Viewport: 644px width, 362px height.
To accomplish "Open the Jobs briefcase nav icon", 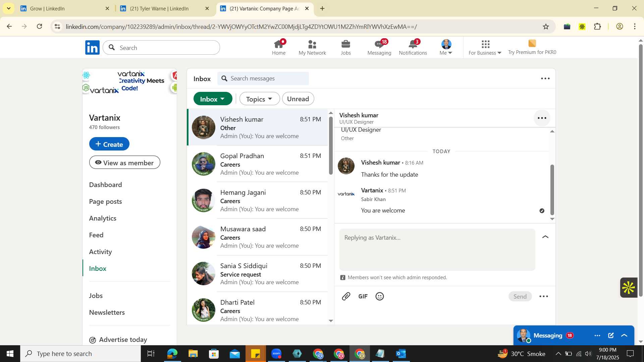I will 346,48.
